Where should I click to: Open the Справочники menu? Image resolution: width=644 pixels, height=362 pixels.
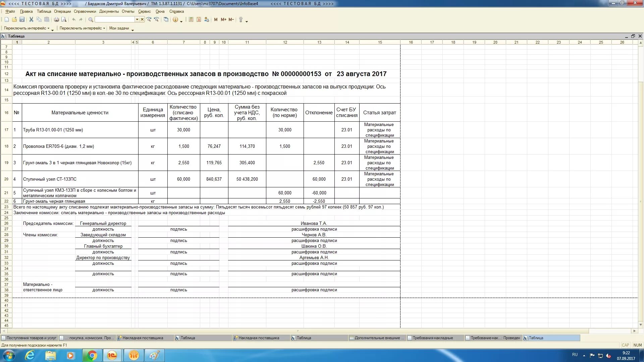pyautogui.click(x=85, y=11)
